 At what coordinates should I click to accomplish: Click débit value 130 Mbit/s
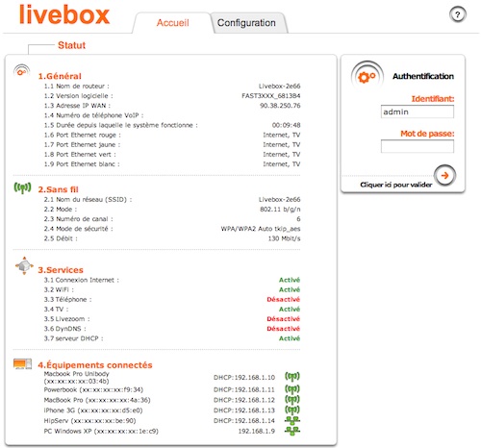coord(284,238)
